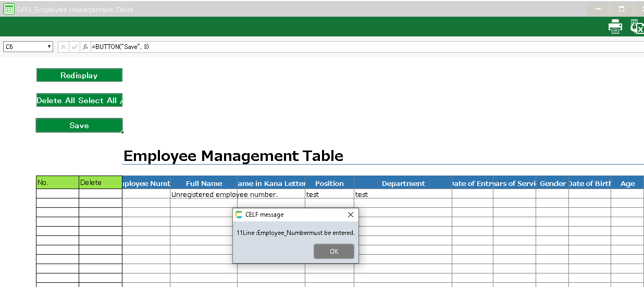This screenshot has height=287, width=644.
Task: Click the Gender column header
Action: pos(552,183)
